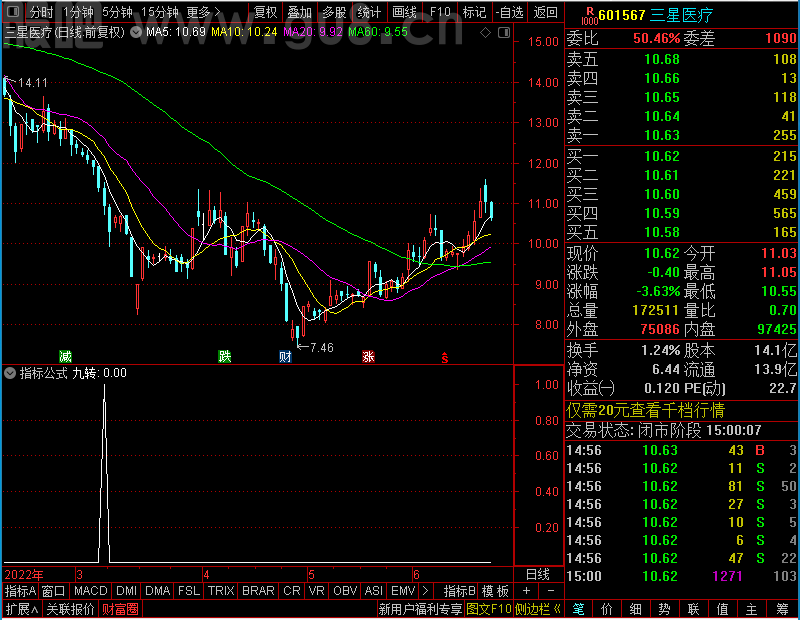Switch to the 势 trend tab
Image resolution: width=800 pixels, height=620 pixels.
click(x=664, y=609)
